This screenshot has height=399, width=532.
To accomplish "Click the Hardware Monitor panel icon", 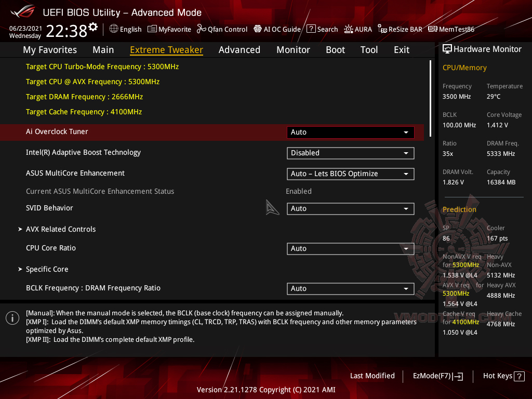I will (x=447, y=49).
